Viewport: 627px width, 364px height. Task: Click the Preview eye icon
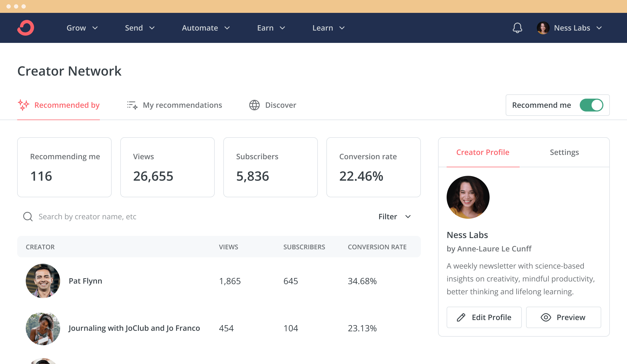(x=546, y=317)
